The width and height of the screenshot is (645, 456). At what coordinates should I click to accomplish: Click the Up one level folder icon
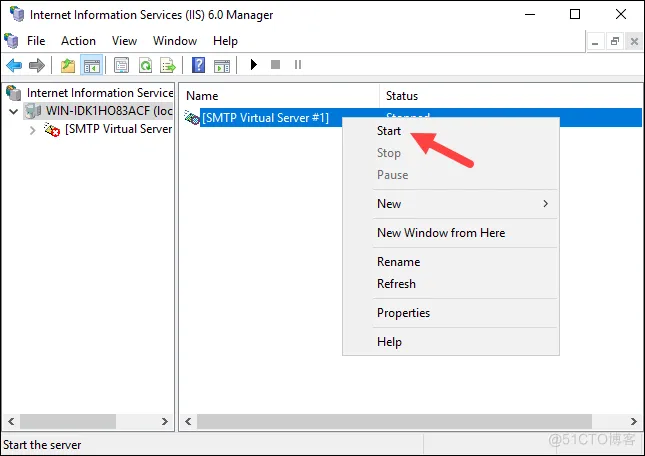pyautogui.click(x=68, y=65)
